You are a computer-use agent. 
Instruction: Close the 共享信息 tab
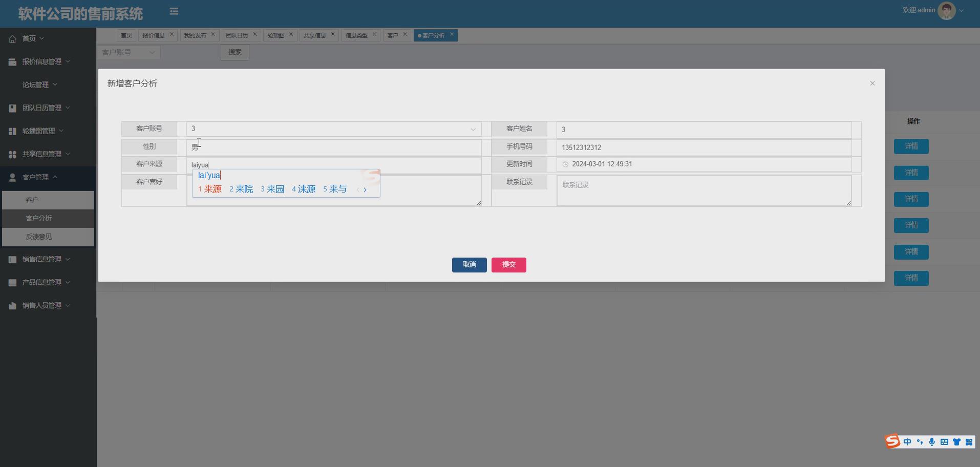point(333,34)
